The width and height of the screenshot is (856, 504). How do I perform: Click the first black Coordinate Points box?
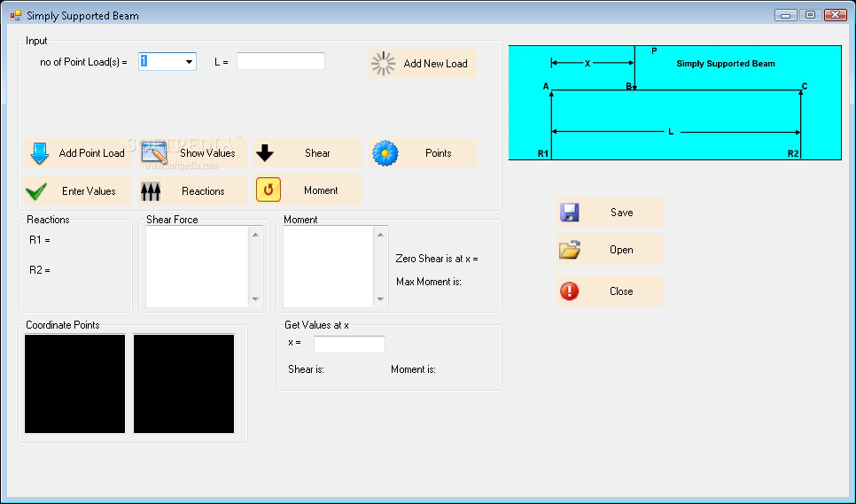click(74, 384)
